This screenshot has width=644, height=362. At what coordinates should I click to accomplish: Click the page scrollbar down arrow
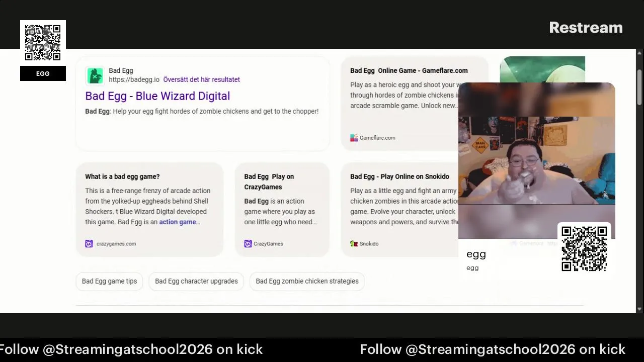coord(639,309)
